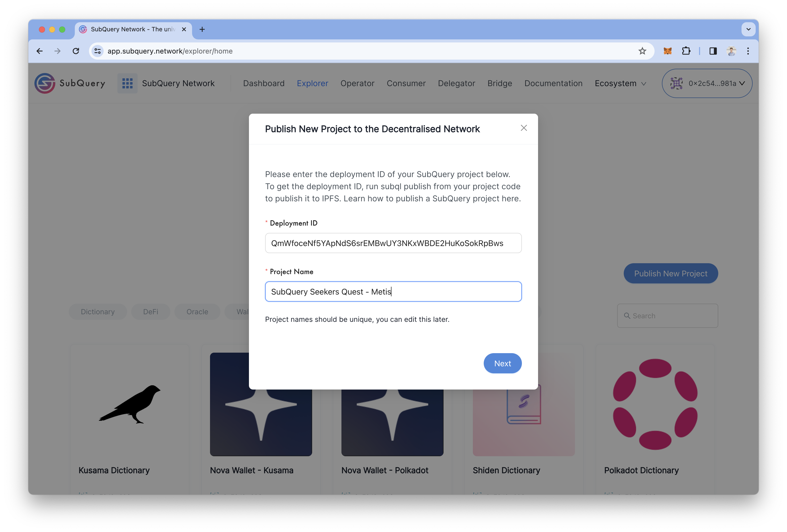Screen dimensions: 787x532
Task: Reload the current page
Action: [x=76, y=51]
